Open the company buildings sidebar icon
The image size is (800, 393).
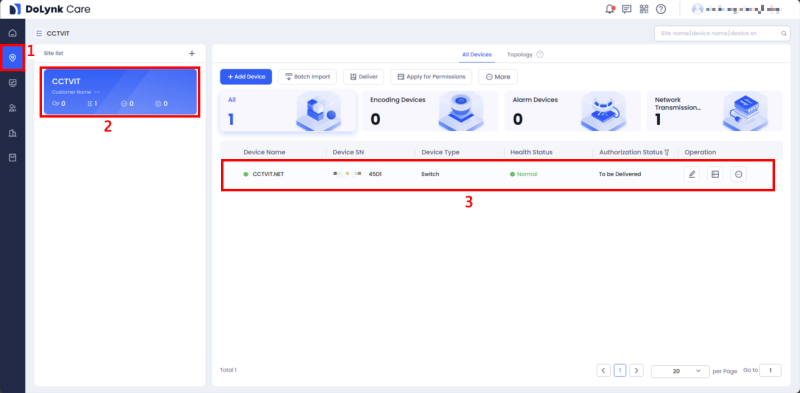12,133
